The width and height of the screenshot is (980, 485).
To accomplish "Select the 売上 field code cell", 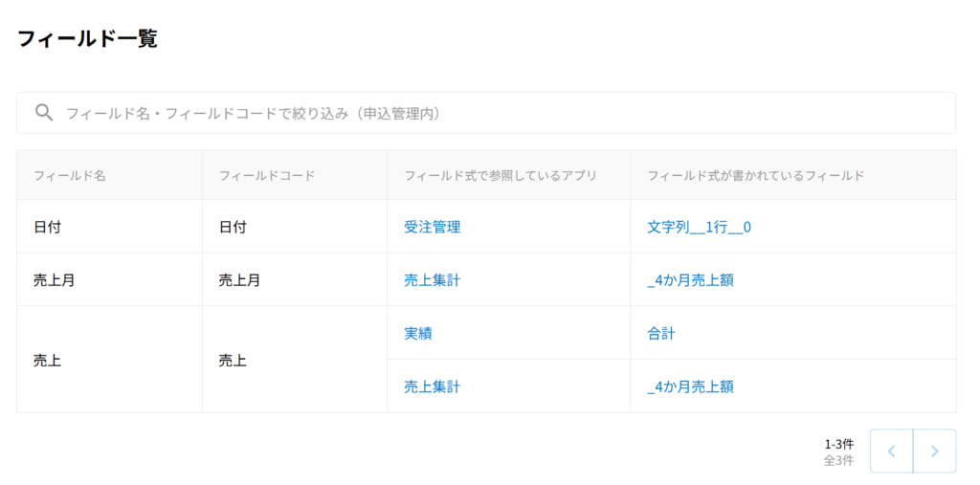I will click(233, 360).
